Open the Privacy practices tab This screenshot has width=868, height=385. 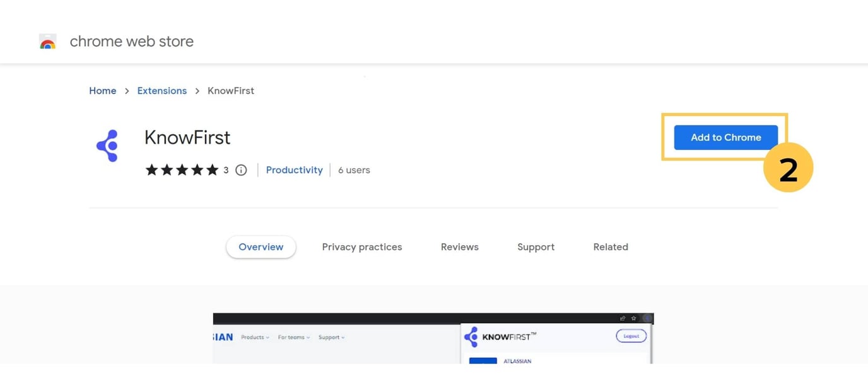(x=362, y=246)
